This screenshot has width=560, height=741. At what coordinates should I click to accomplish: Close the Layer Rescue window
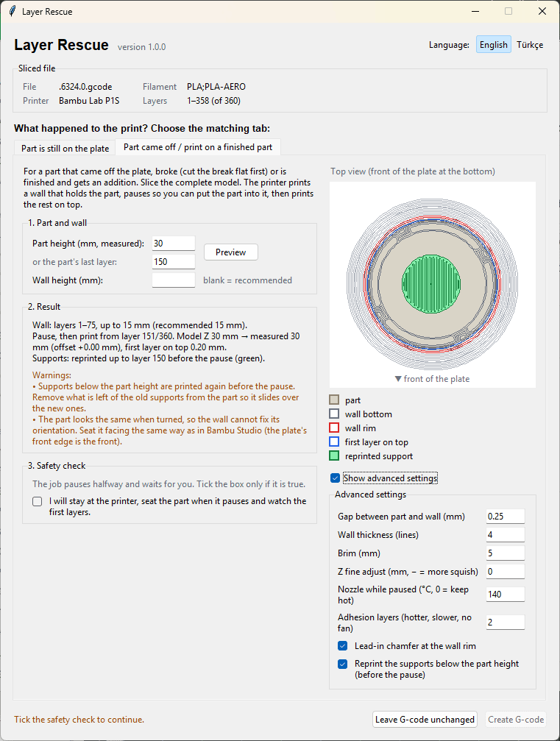[542, 11]
